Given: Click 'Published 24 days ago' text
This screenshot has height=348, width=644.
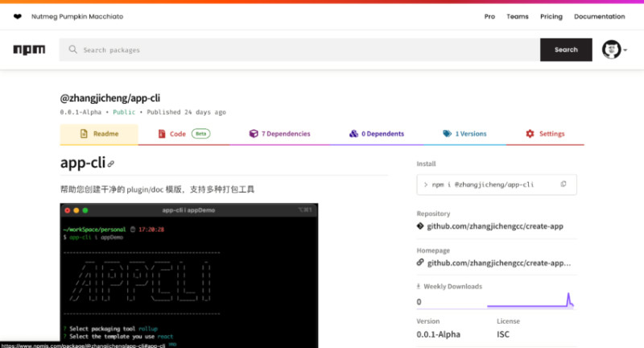Looking at the screenshot, I should (187, 112).
